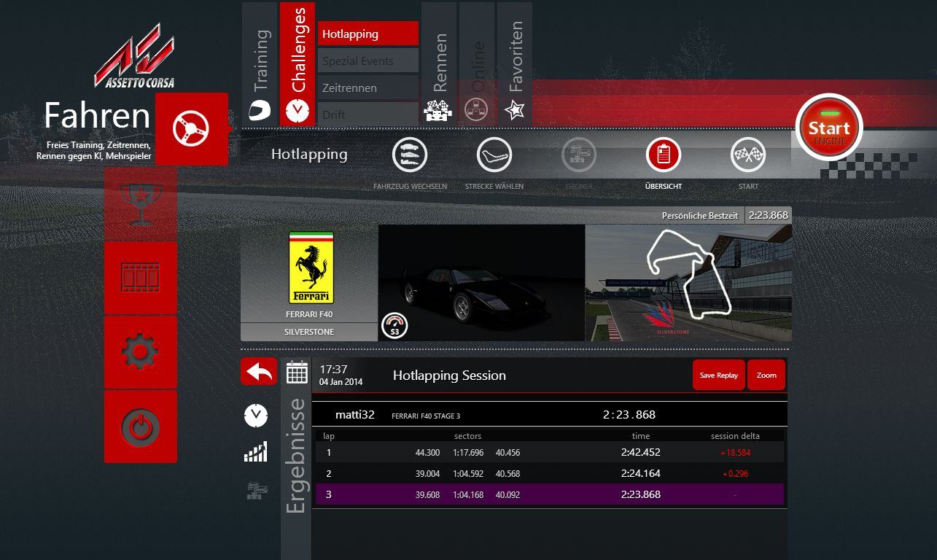This screenshot has height=560, width=937.
Task: Click the FERRARI F40 car label
Action: click(309, 315)
